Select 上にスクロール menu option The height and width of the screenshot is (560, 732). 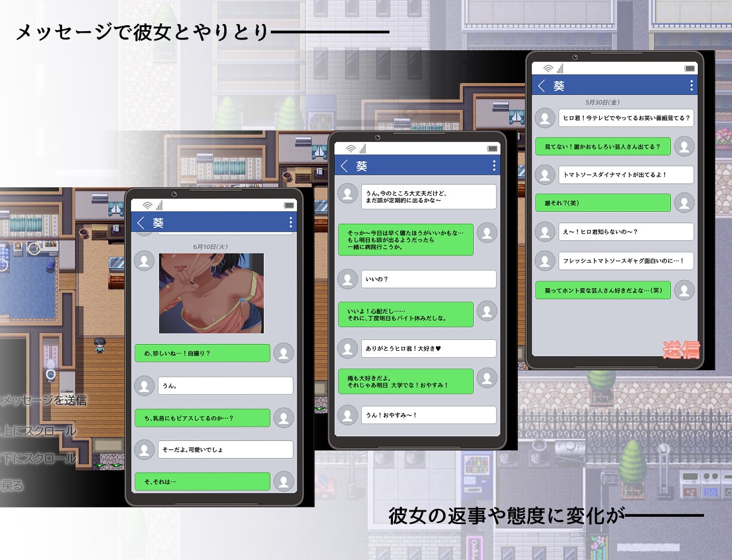pos(38,431)
